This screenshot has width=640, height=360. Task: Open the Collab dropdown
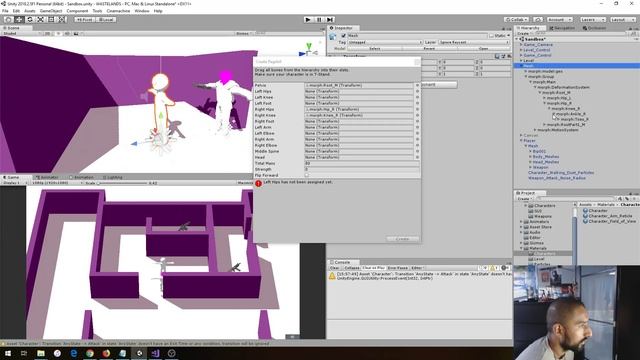click(516, 19)
